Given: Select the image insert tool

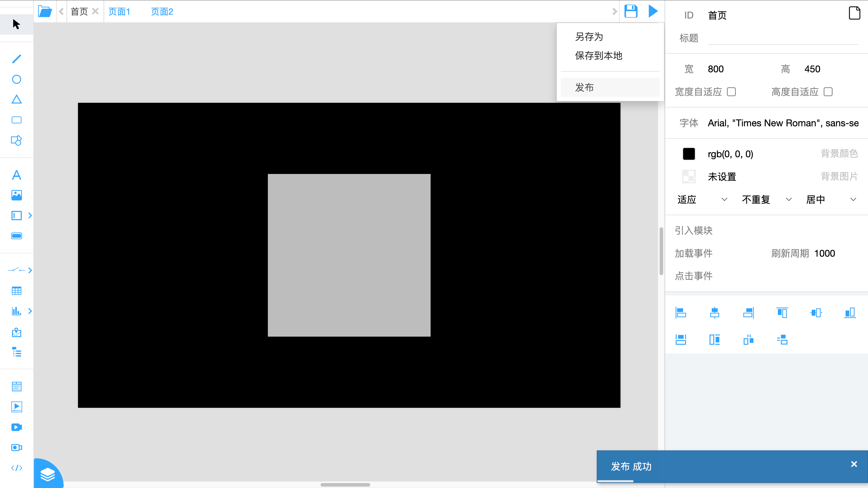Looking at the screenshot, I should 17,195.
